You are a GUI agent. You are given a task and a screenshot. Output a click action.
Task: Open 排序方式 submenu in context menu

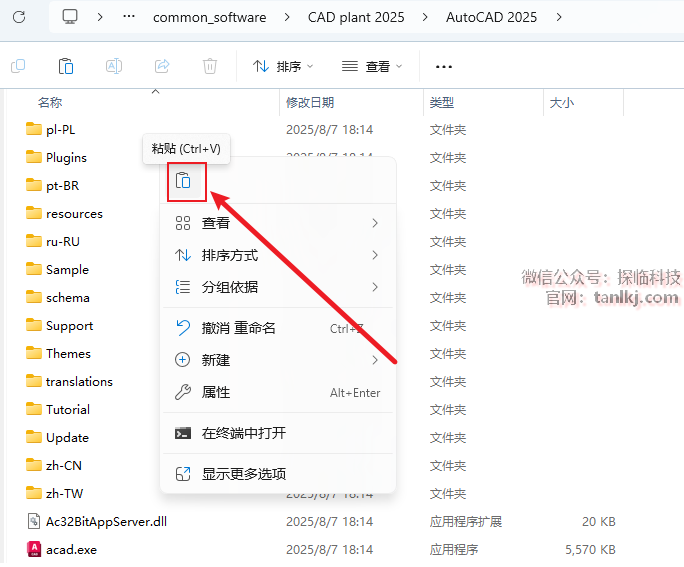[277, 255]
